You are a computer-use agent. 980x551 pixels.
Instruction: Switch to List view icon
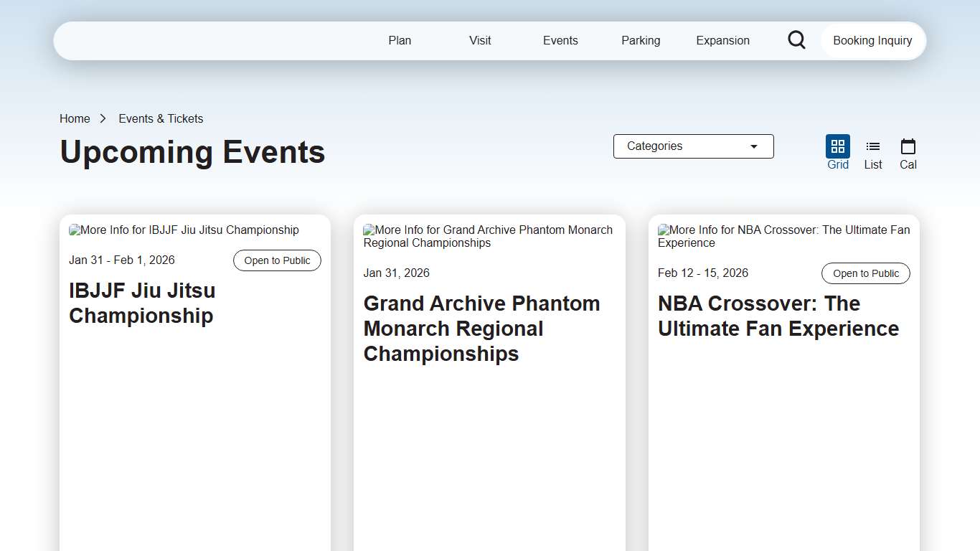click(x=872, y=147)
